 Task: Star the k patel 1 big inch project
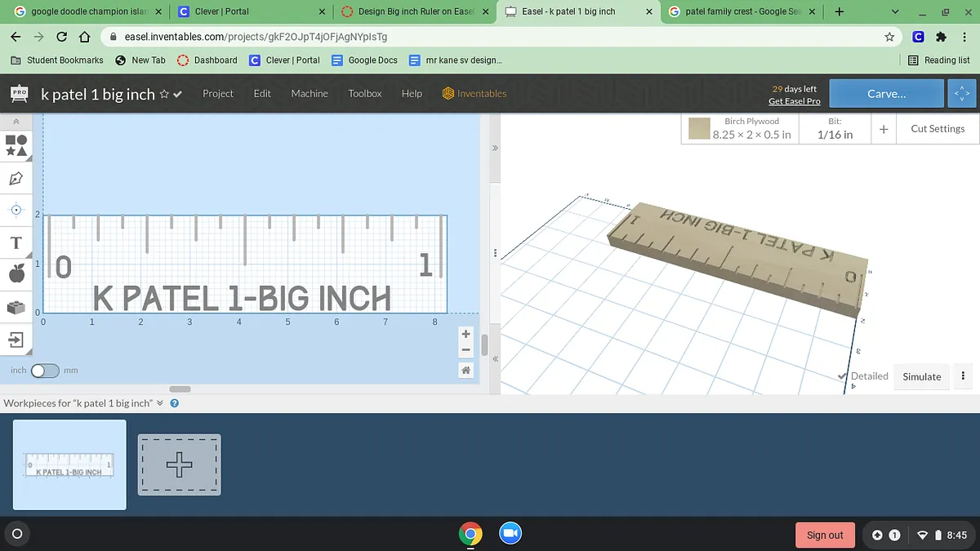164,94
